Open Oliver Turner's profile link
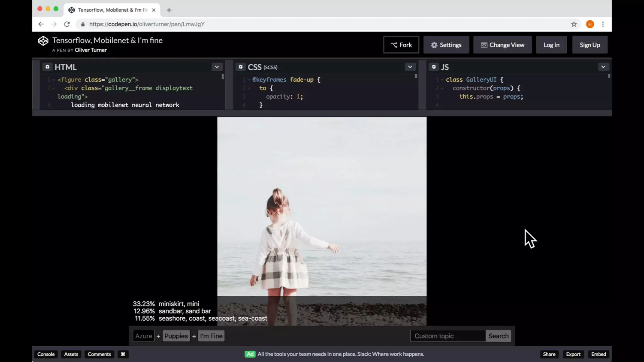The image size is (644, 362). coord(91,50)
